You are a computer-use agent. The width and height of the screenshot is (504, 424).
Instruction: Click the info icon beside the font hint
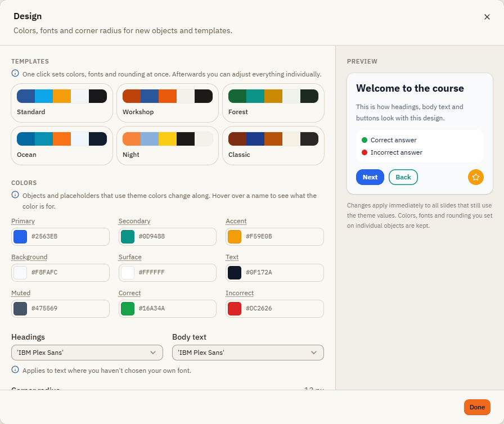coord(15,369)
